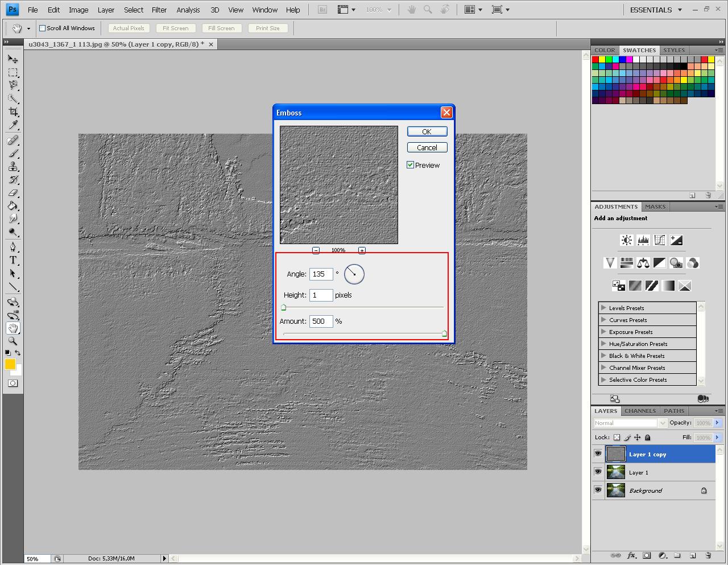Switch to the Channels tab
The height and width of the screenshot is (565, 728).
tap(640, 411)
